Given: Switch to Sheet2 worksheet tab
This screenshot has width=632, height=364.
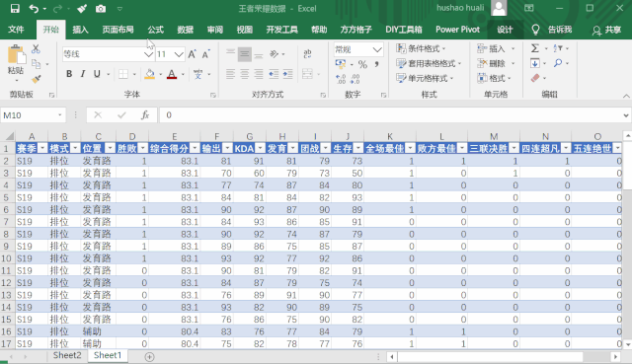Looking at the screenshot, I should tap(67, 355).
